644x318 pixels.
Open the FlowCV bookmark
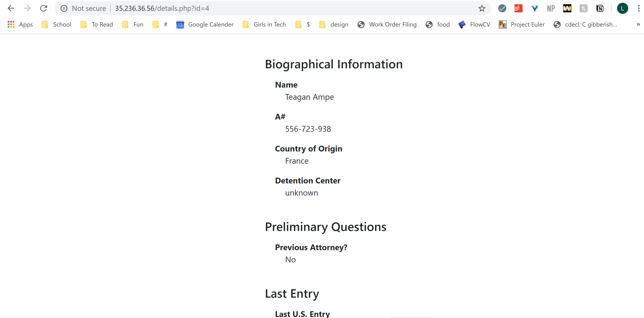[x=474, y=25]
